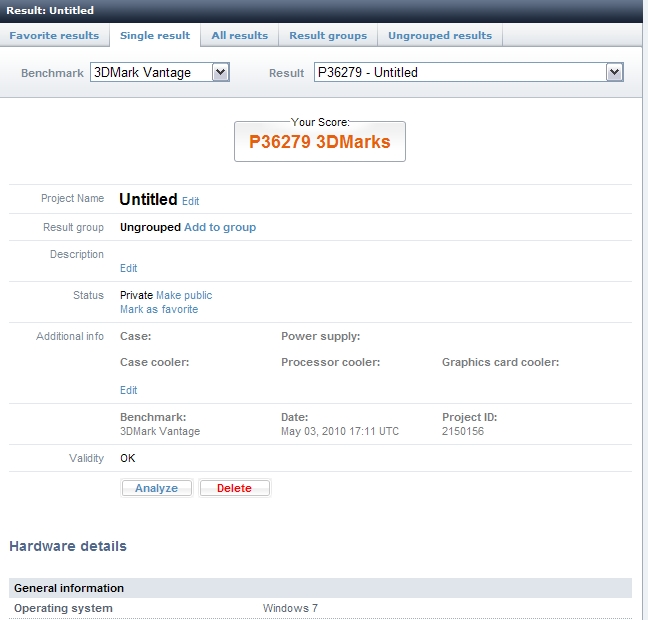The width and height of the screenshot is (648, 620).
Task: Open the Result groups tab
Action: click(328, 36)
